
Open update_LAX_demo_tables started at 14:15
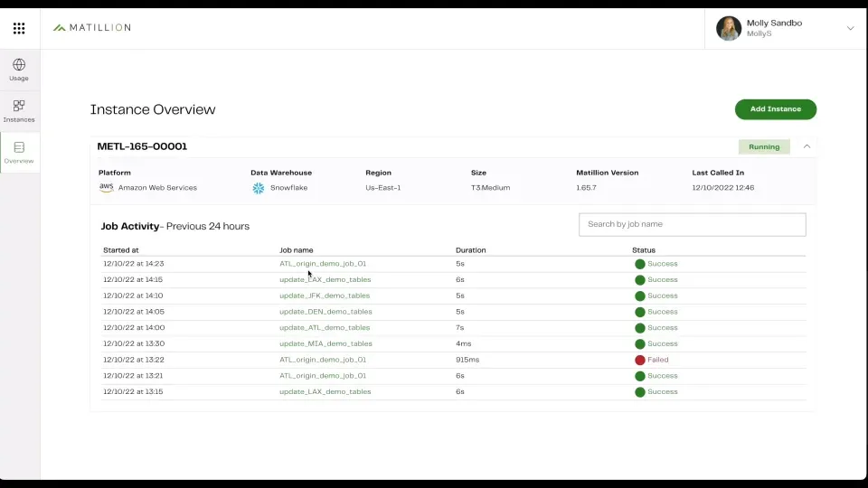click(x=325, y=280)
